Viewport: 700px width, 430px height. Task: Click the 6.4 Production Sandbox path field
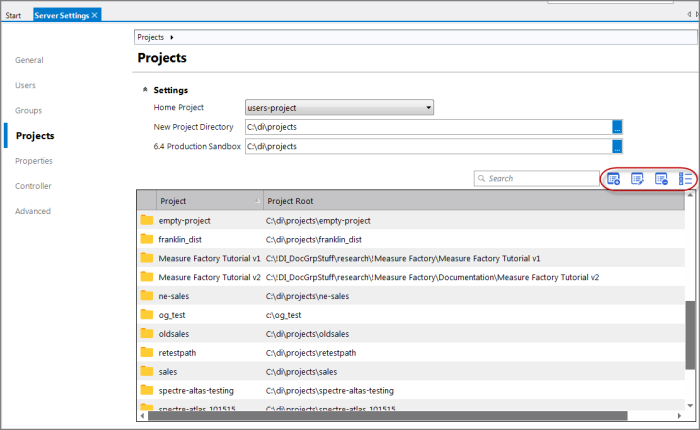point(429,146)
